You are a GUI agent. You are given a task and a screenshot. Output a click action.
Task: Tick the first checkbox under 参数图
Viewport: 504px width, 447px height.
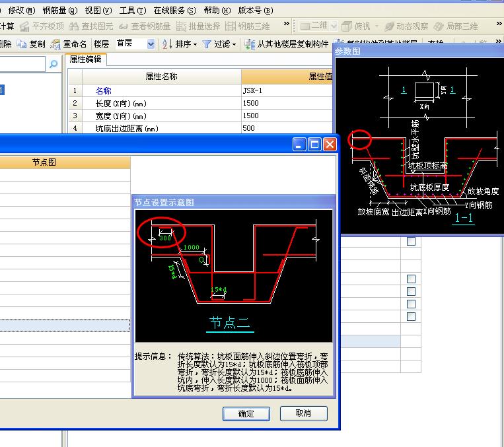point(411,242)
